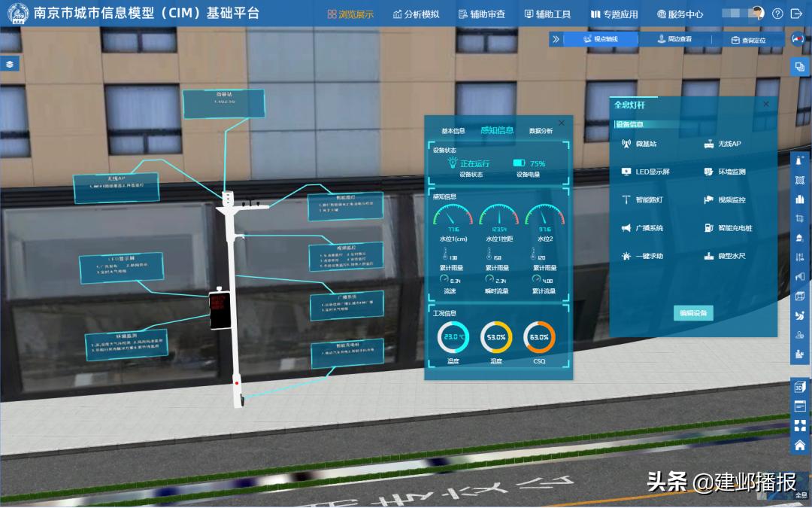The image size is (812, 508).
Task: Open the 专题应用 menu
Action: 614,14
